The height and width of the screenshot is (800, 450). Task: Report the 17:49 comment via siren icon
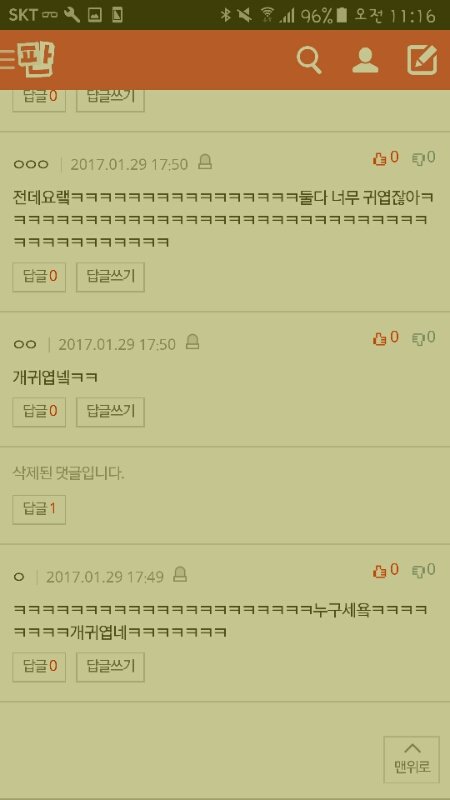[180, 575]
